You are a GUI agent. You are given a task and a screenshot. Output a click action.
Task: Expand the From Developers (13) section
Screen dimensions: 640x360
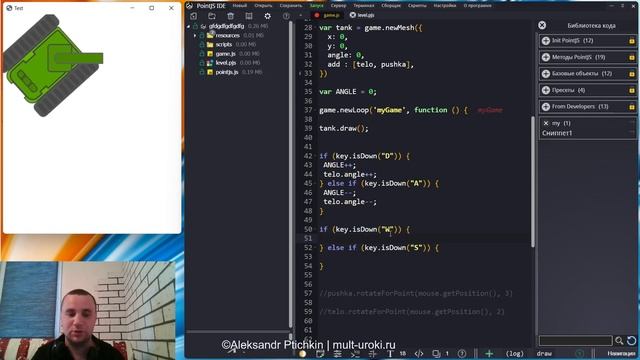pos(587,107)
